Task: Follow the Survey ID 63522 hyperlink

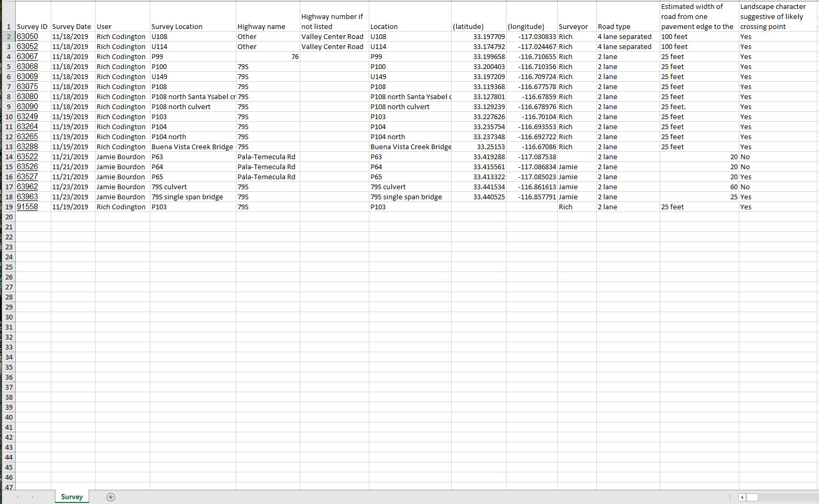Action: tap(27, 157)
